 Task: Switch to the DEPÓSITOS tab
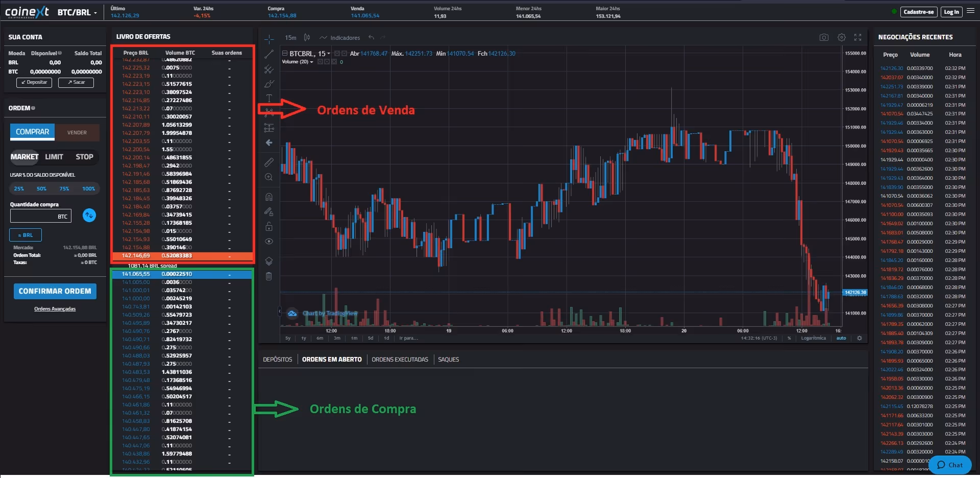point(278,360)
